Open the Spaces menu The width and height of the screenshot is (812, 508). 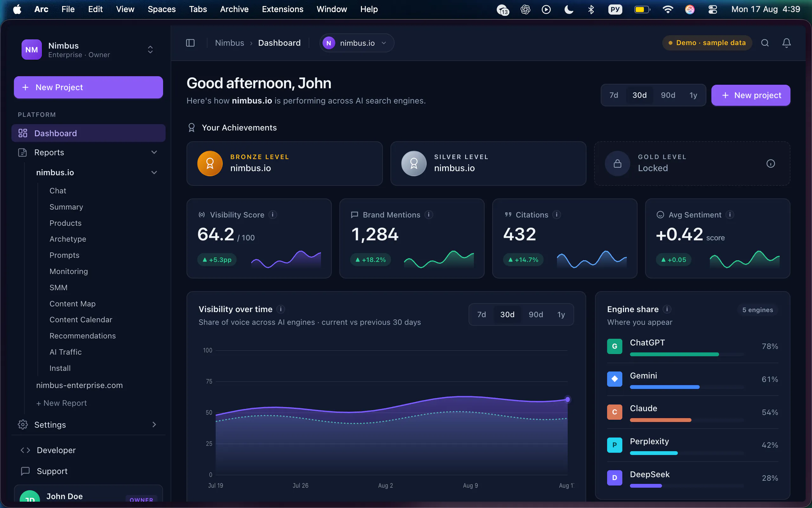click(161, 9)
